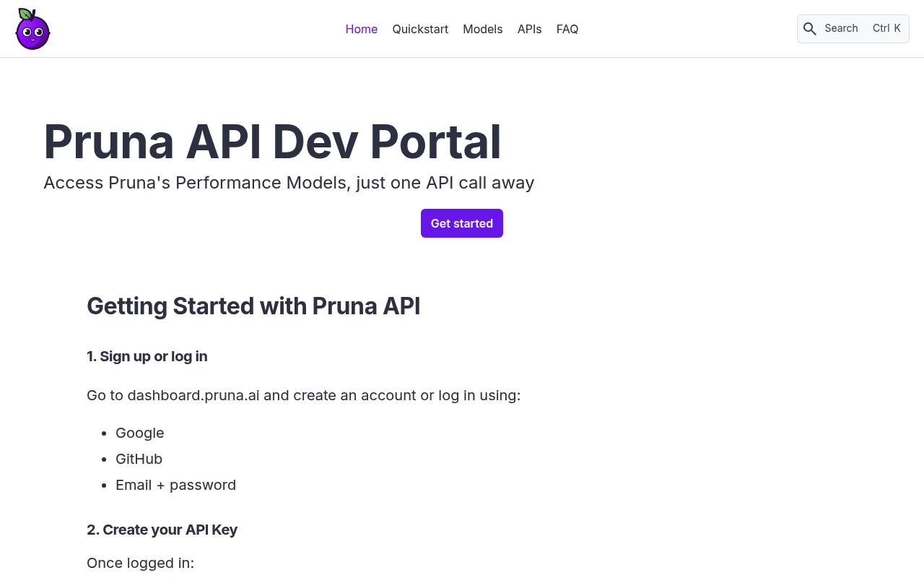Click the Access Pruna's Performance Models tagline
Image resolution: width=924 pixels, height=578 pixels.
coord(289,183)
